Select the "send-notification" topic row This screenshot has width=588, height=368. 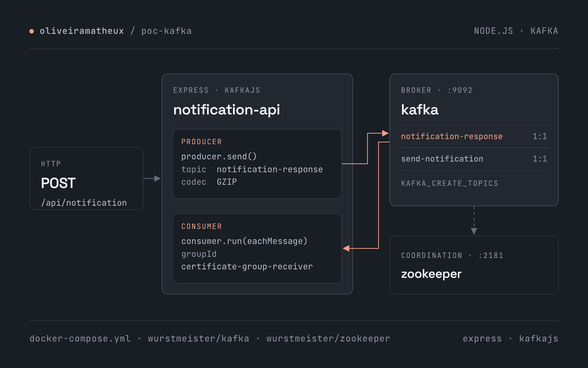(x=474, y=159)
